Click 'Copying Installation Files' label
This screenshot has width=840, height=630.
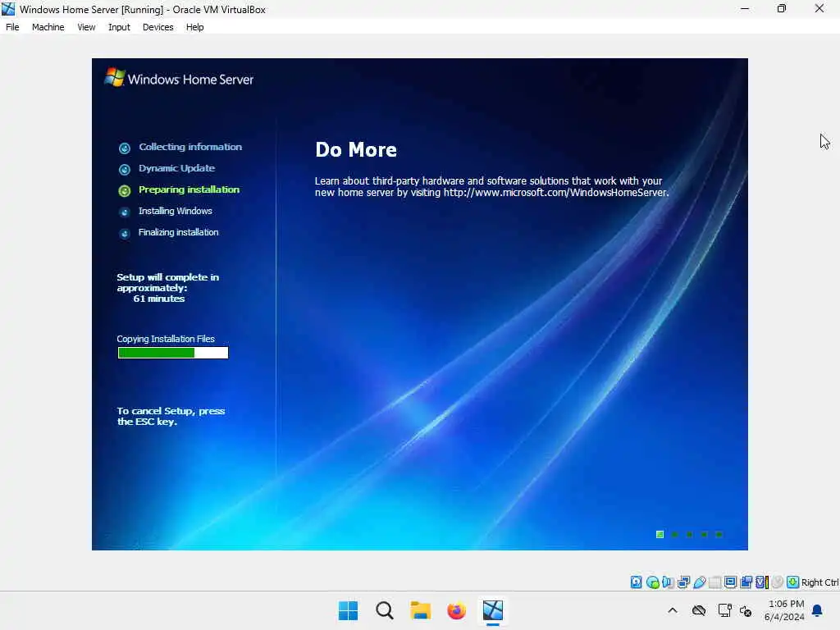(x=166, y=339)
